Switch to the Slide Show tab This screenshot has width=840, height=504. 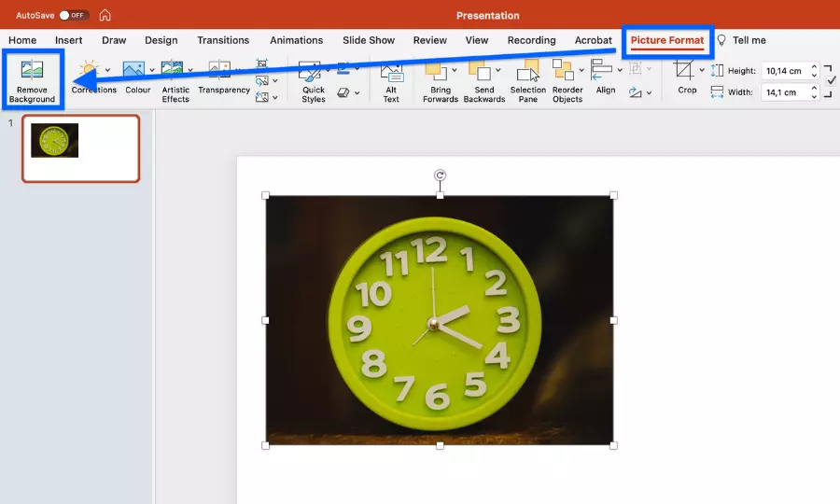[369, 40]
